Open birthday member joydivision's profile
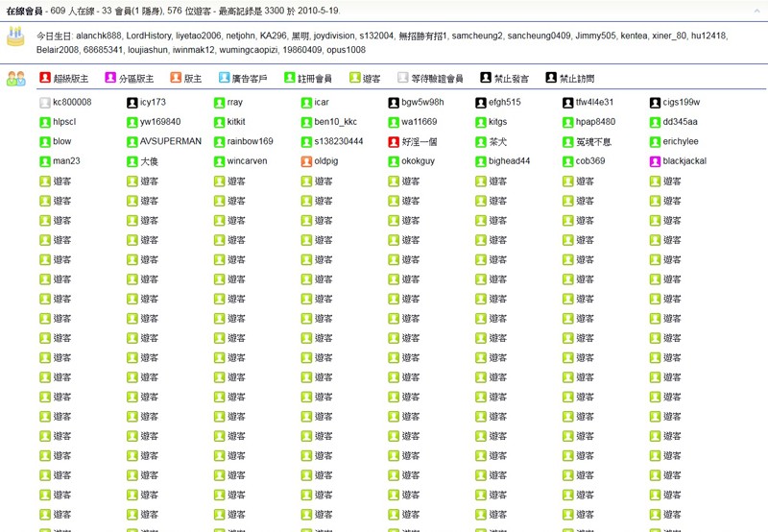This screenshot has width=768, height=532. pyautogui.click(x=334, y=36)
